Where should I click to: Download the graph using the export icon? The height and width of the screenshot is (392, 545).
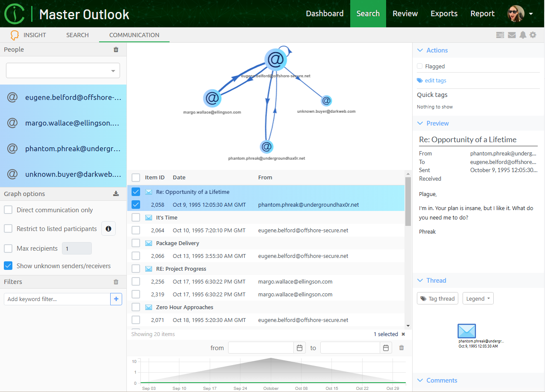coord(116,193)
